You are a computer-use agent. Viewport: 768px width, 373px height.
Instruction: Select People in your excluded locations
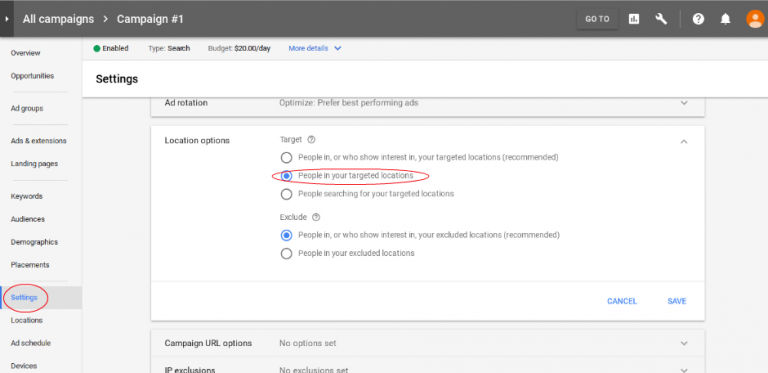pyautogui.click(x=287, y=253)
